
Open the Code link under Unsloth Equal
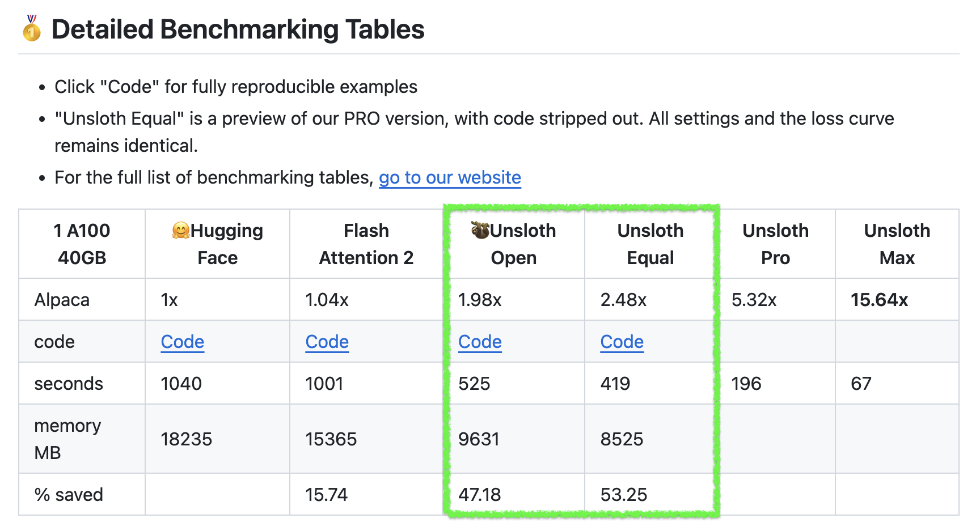click(x=622, y=342)
